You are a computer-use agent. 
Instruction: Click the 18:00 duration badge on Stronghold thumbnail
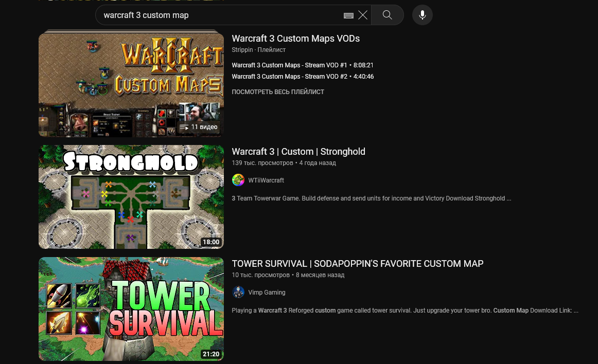tap(211, 242)
